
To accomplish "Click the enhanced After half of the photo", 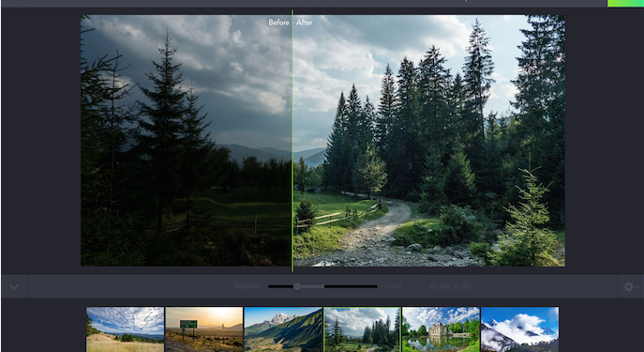I will (x=429, y=141).
